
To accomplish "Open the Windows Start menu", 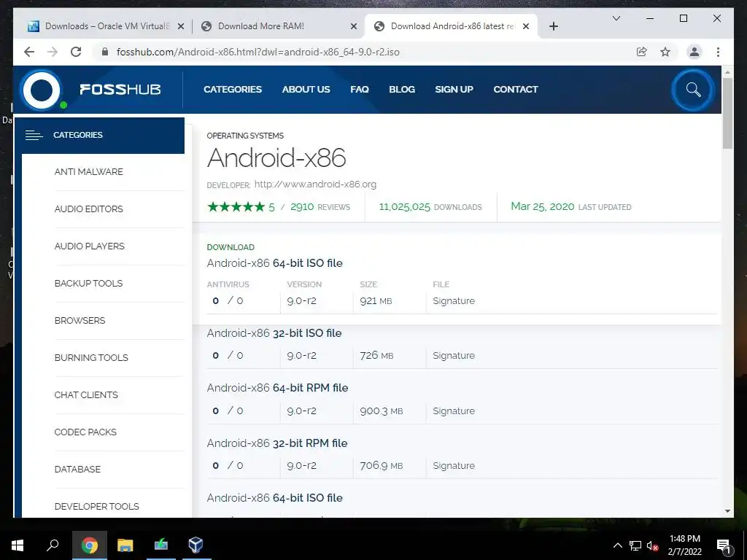I will 18,545.
